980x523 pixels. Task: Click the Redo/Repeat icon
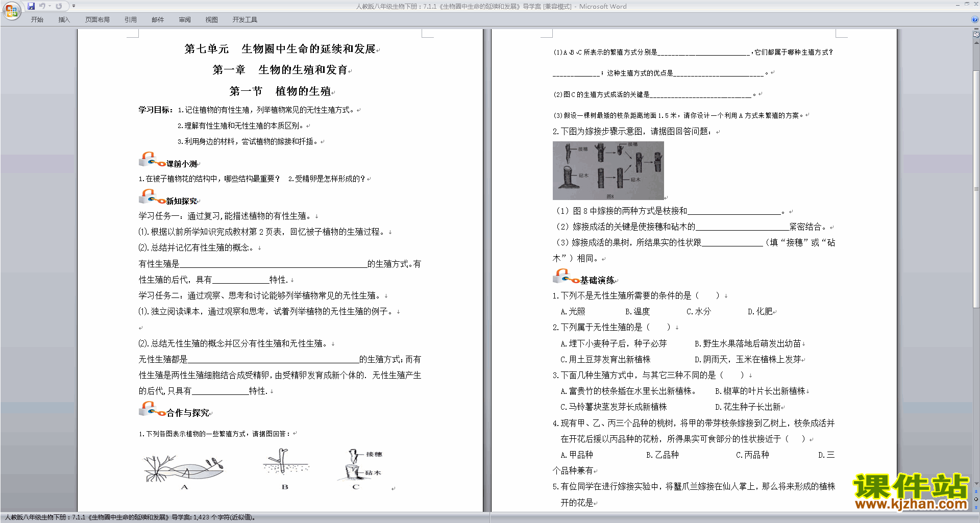[59, 6]
